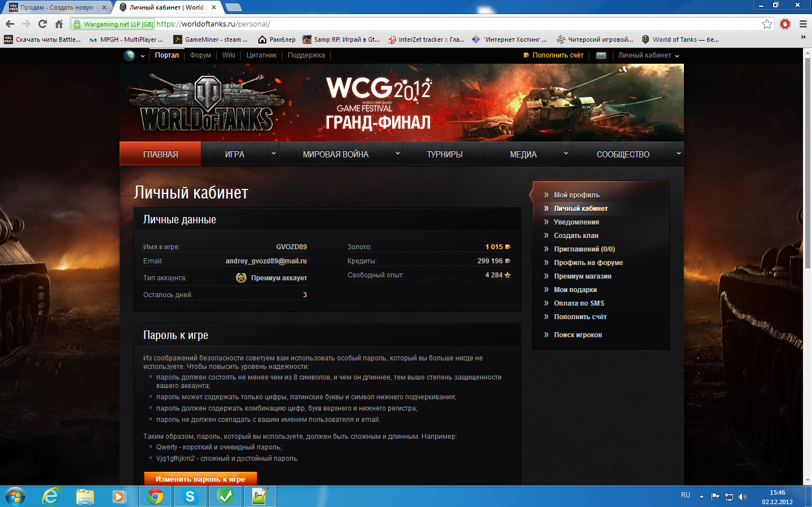The width and height of the screenshot is (812, 507).
Task: Open Windows Media Player from the taskbar
Action: (x=118, y=496)
